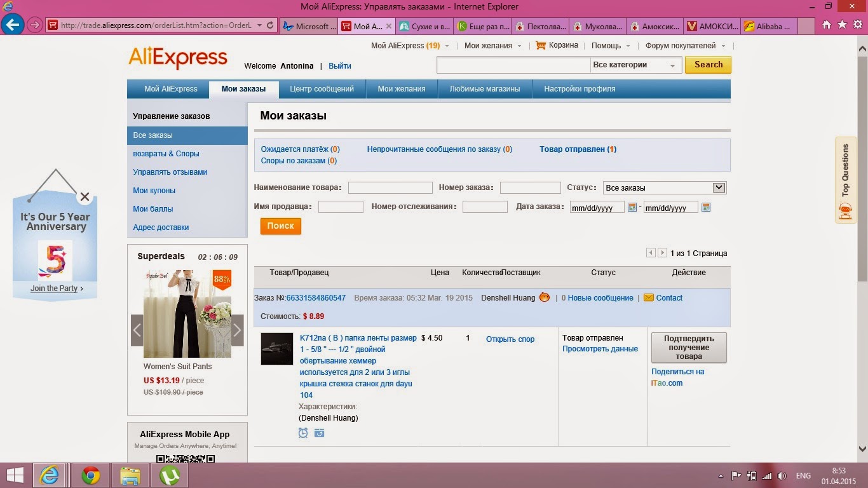Click the calendar icon under order item
The image size is (868, 488).
point(319,433)
